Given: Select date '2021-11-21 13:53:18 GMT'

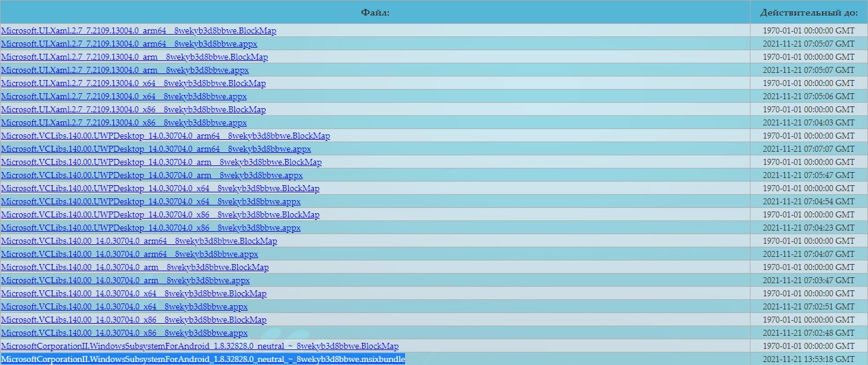Looking at the screenshot, I should point(809,359).
